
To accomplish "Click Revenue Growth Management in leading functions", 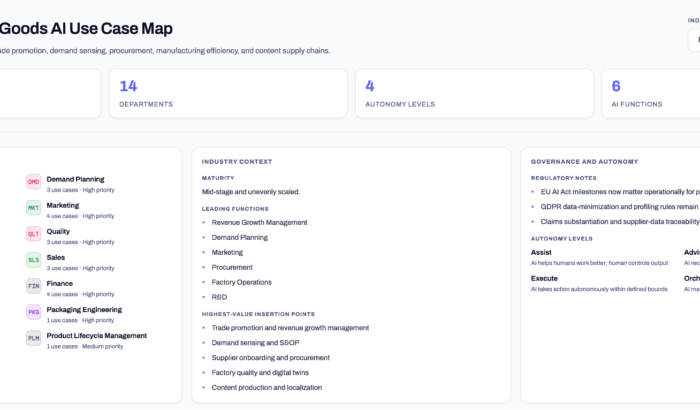I will coord(259,222).
